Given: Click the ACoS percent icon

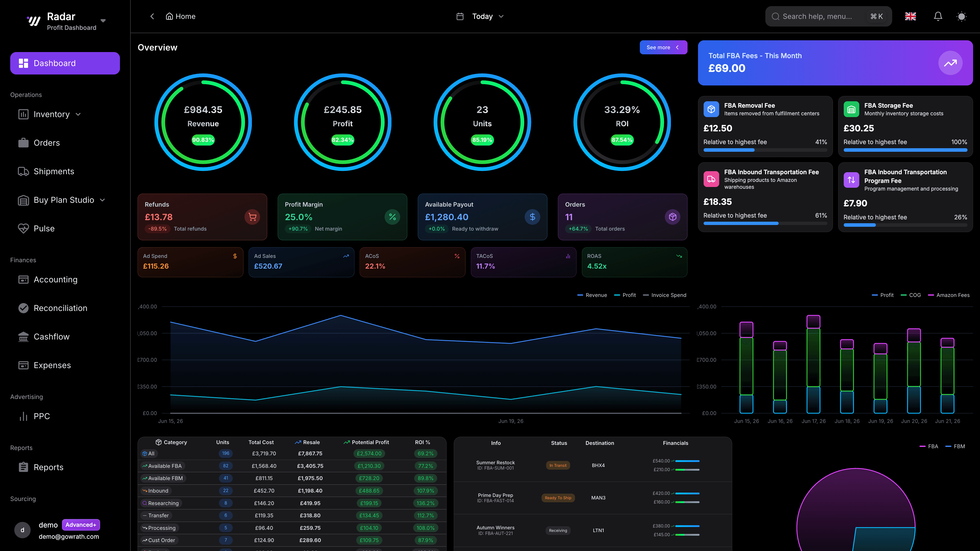Looking at the screenshot, I should coord(457,256).
